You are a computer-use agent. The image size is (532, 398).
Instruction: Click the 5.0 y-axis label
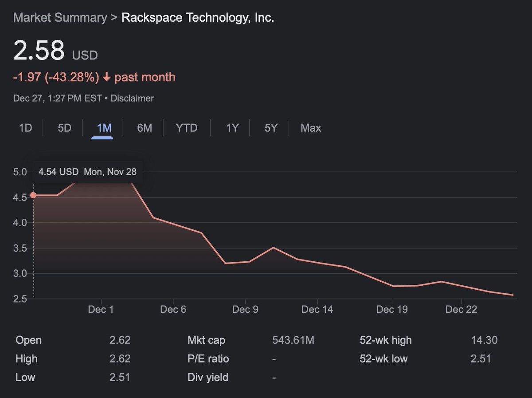click(x=20, y=172)
